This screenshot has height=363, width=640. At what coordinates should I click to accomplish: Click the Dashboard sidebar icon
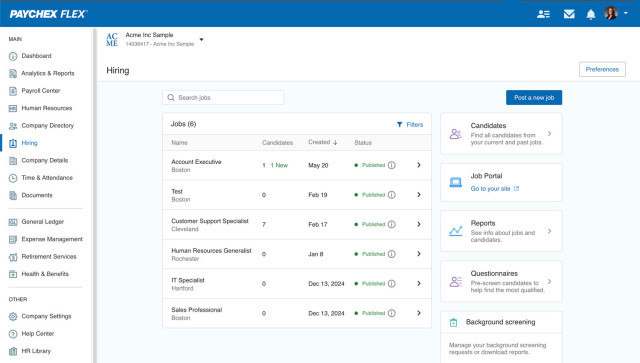click(13, 56)
